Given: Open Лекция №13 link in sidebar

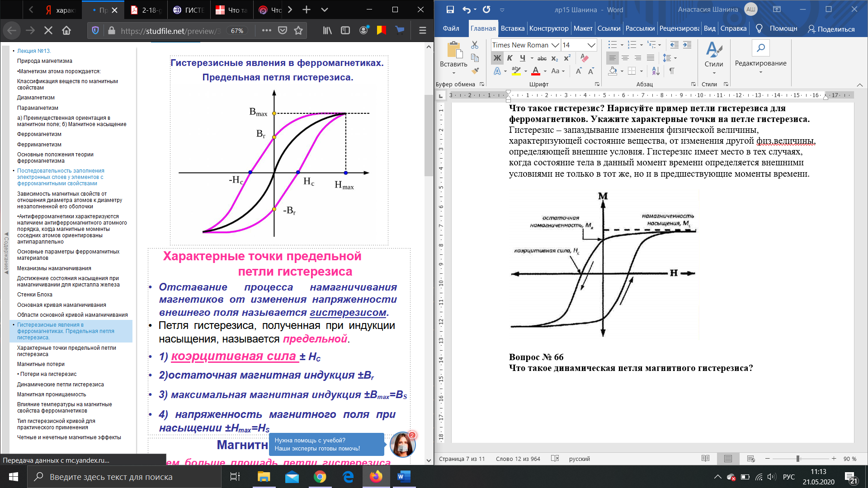Looking at the screenshot, I should 34,51.
